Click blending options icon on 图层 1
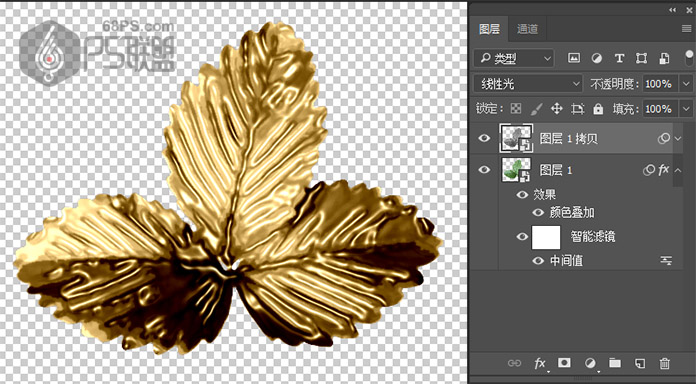The width and height of the screenshot is (696, 384). point(649,169)
